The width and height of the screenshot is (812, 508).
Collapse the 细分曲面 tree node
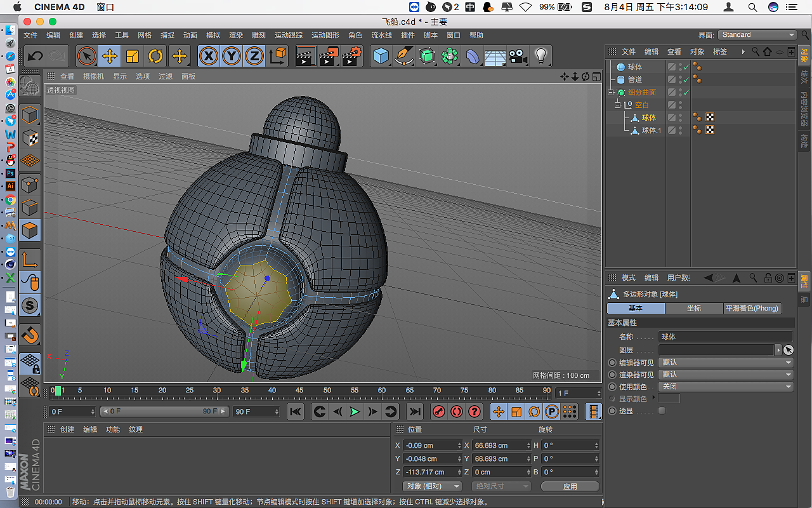(x=611, y=92)
